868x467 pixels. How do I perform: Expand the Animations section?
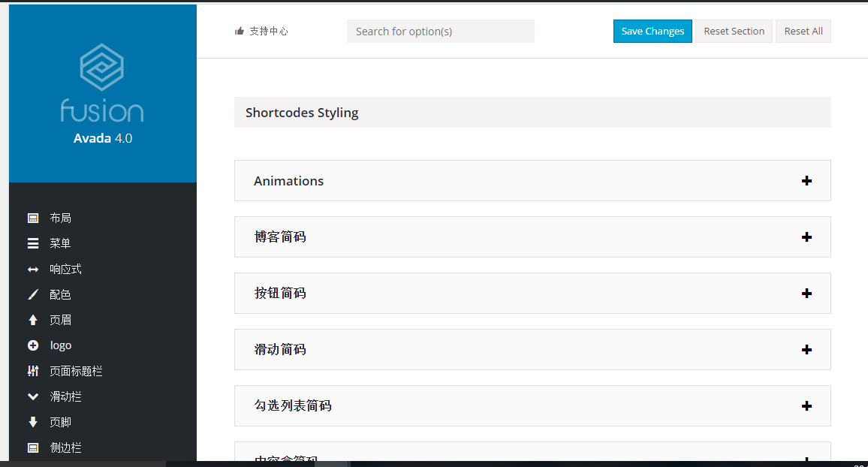pos(806,181)
